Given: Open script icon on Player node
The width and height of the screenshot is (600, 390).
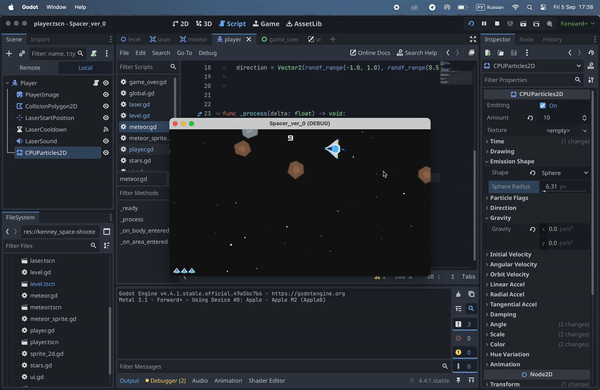Looking at the screenshot, I should tap(96, 83).
